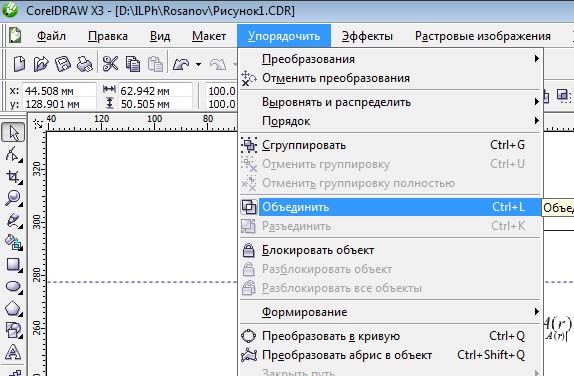Viewport: 574px width, 376px height.
Task: Click the Undo arrow icon
Action: click(x=181, y=64)
